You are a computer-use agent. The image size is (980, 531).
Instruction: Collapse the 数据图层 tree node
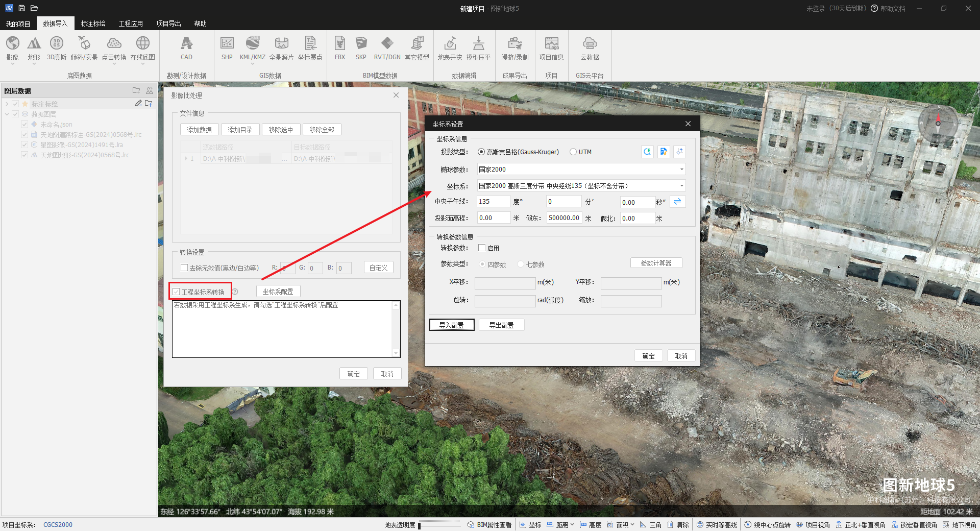[7, 114]
